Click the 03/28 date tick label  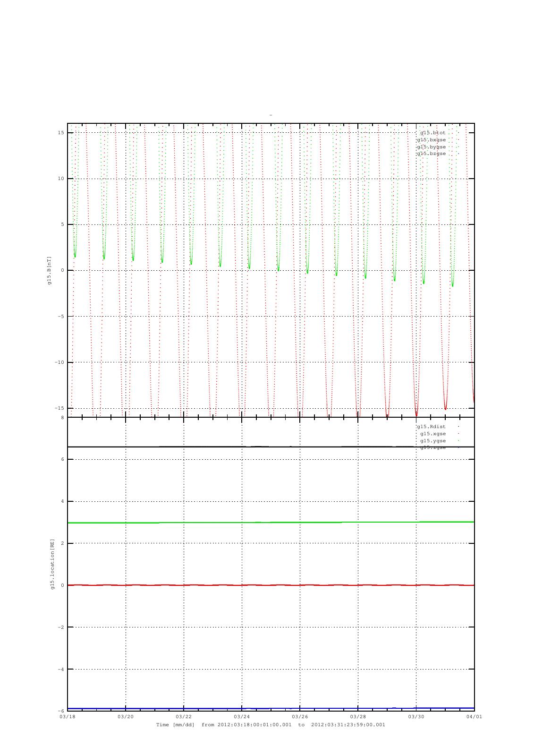pos(358,717)
